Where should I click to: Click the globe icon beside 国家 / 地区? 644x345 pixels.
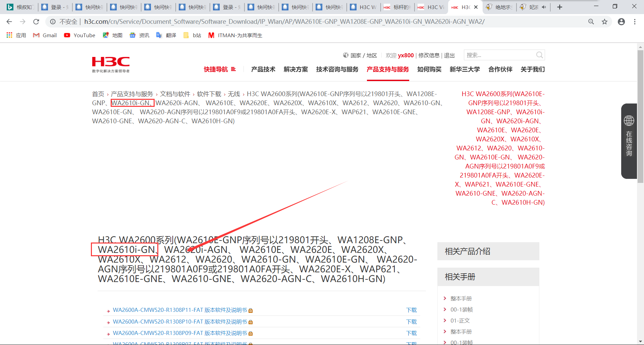(346, 55)
